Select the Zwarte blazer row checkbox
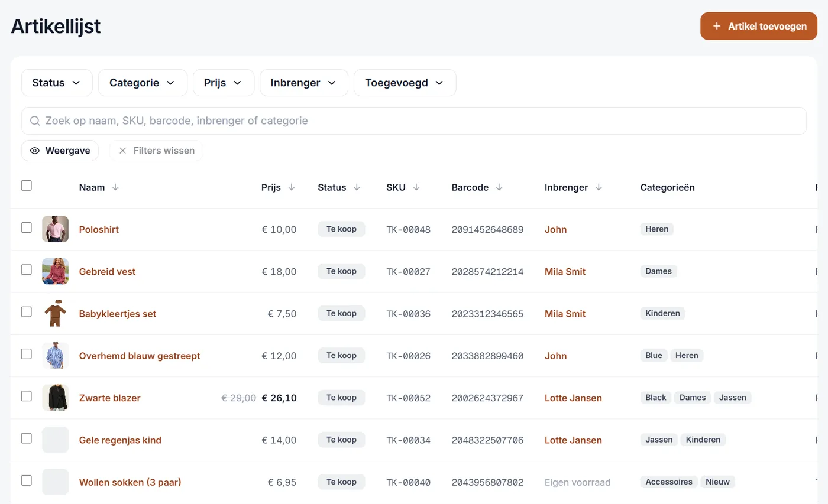 [x=26, y=396]
